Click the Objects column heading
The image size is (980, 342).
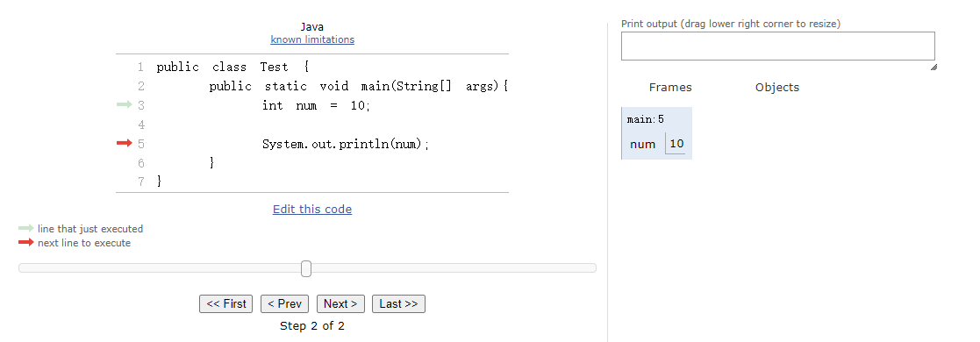(x=776, y=88)
